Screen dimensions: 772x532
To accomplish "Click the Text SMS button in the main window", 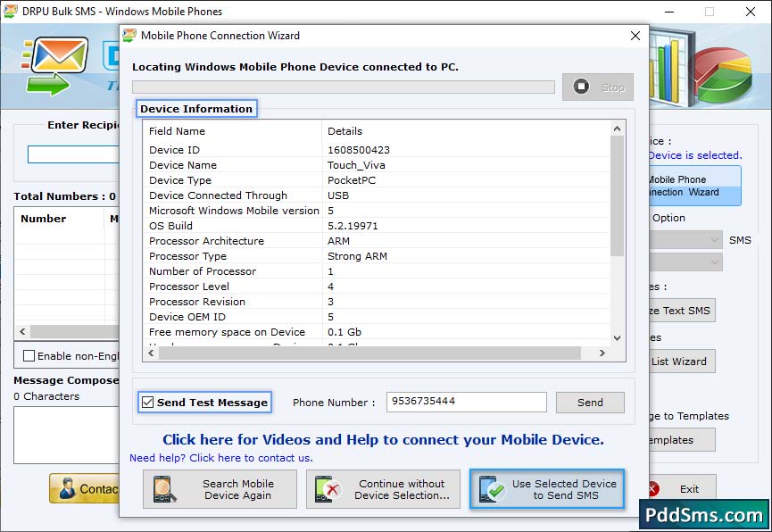I will click(683, 311).
